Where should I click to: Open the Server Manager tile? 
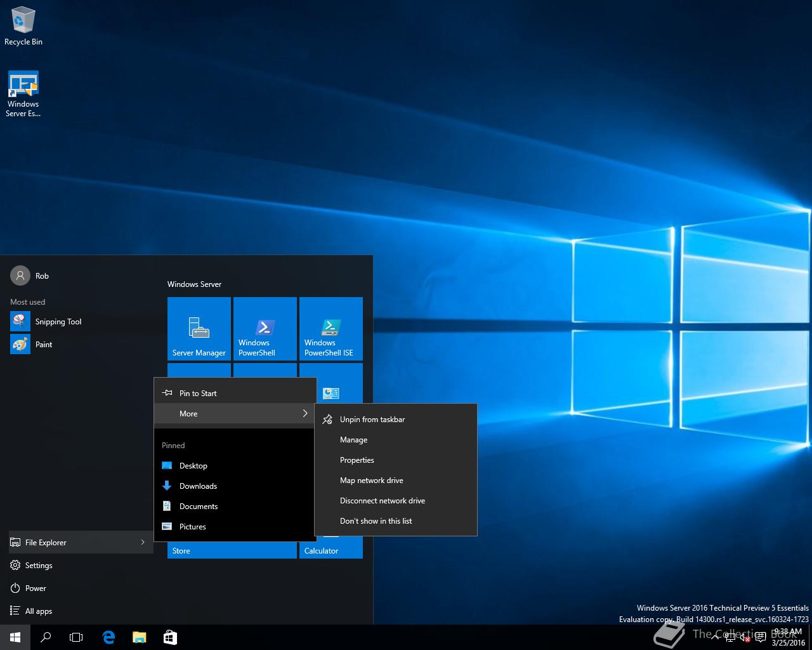click(x=199, y=329)
